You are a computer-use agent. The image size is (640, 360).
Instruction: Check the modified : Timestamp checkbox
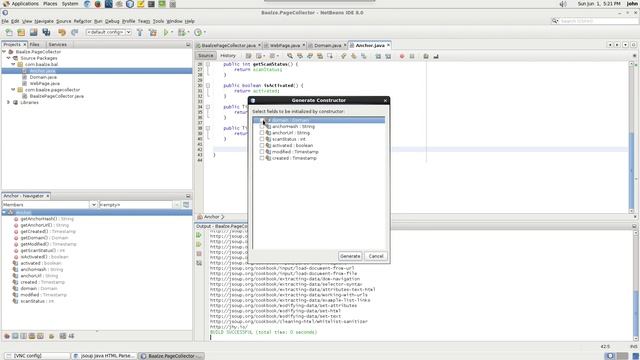coord(262,152)
